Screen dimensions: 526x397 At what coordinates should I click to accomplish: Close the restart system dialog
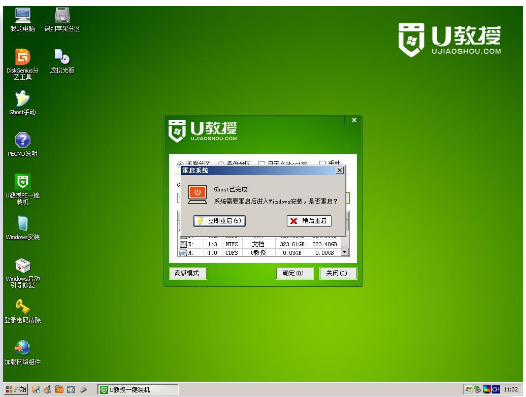(x=339, y=170)
